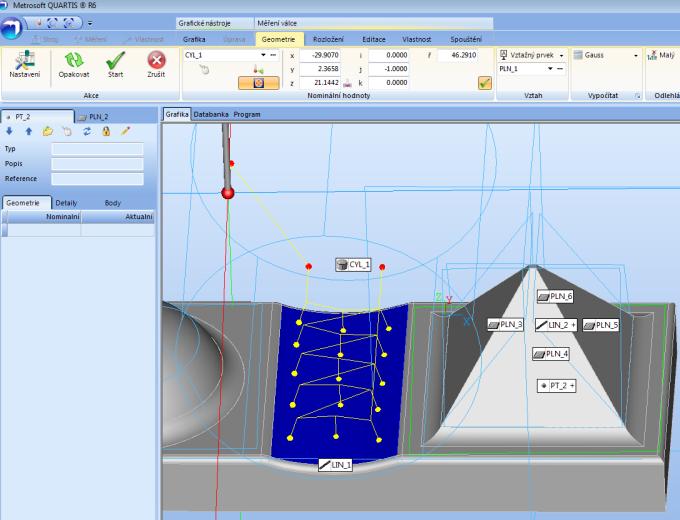This screenshot has width=680, height=520.
Task: Select the Grafika view tab
Action: coord(177,114)
